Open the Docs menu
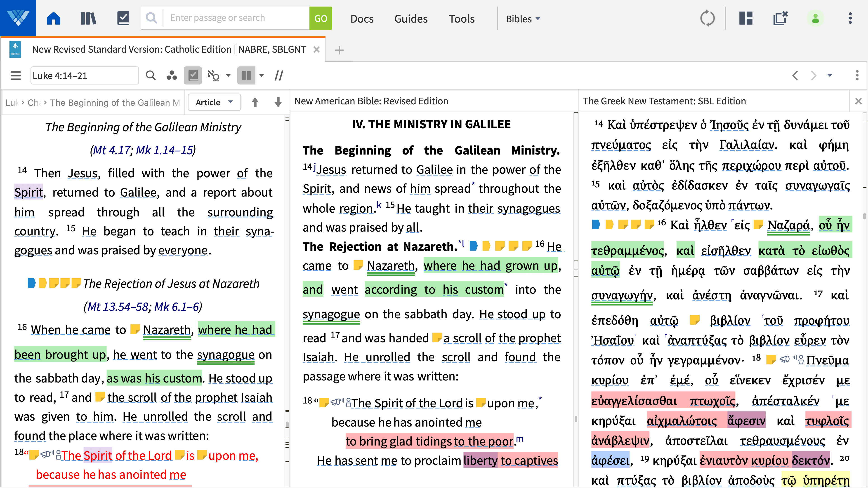The image size is (868, 488). 362,19
